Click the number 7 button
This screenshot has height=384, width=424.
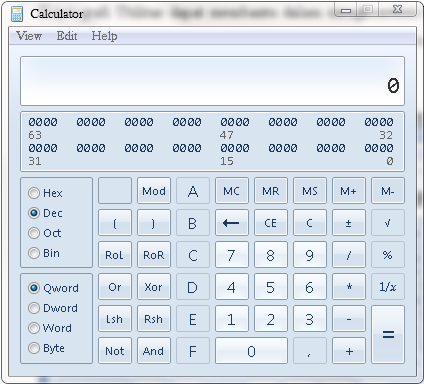232,255
